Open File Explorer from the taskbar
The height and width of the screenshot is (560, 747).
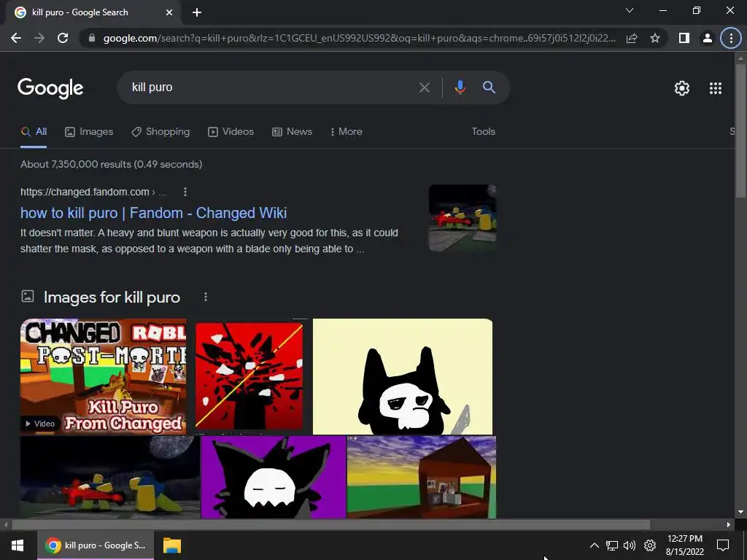(172, 545)
